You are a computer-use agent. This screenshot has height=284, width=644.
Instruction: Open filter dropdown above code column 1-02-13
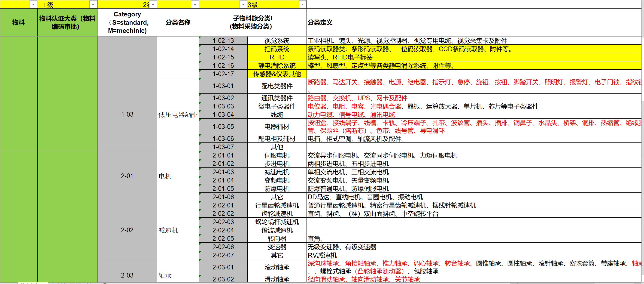tap(243, 4)
